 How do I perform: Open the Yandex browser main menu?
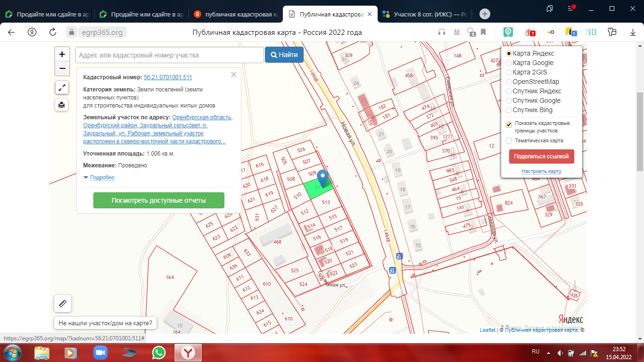tap(571, 8)
